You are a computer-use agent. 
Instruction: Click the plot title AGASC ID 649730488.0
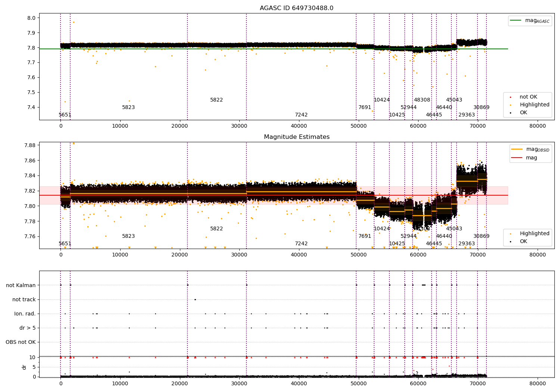296,8
